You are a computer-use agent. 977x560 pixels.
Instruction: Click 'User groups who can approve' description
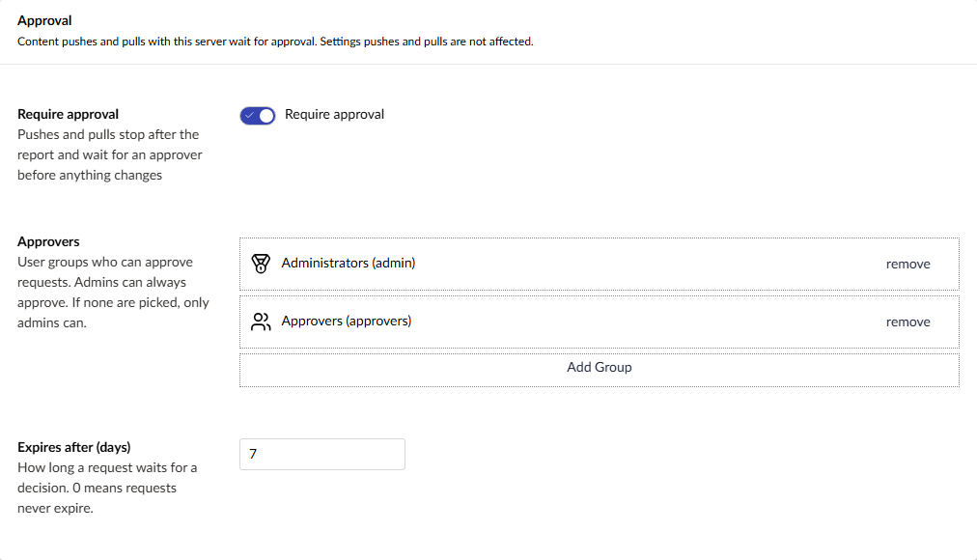(113, 293)
